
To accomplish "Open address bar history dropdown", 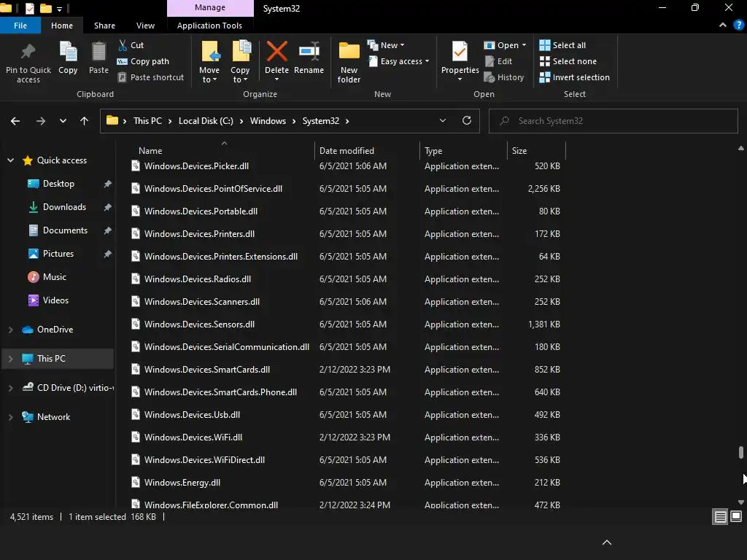I will tap(443, 121).
